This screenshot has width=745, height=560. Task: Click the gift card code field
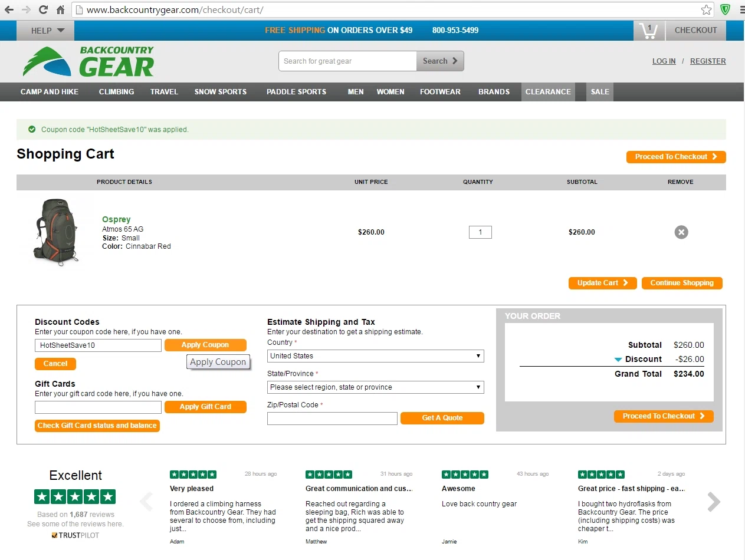[98, 407]
